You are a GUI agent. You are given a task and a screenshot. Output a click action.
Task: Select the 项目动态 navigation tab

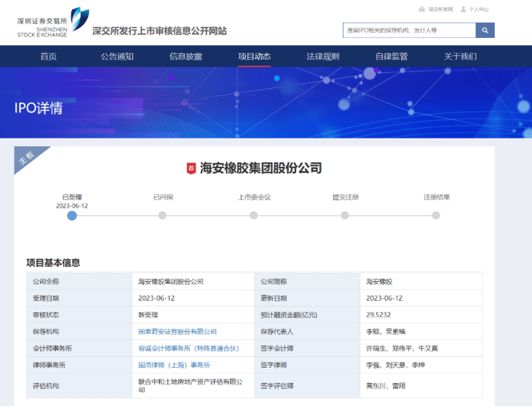coord(254,56)
